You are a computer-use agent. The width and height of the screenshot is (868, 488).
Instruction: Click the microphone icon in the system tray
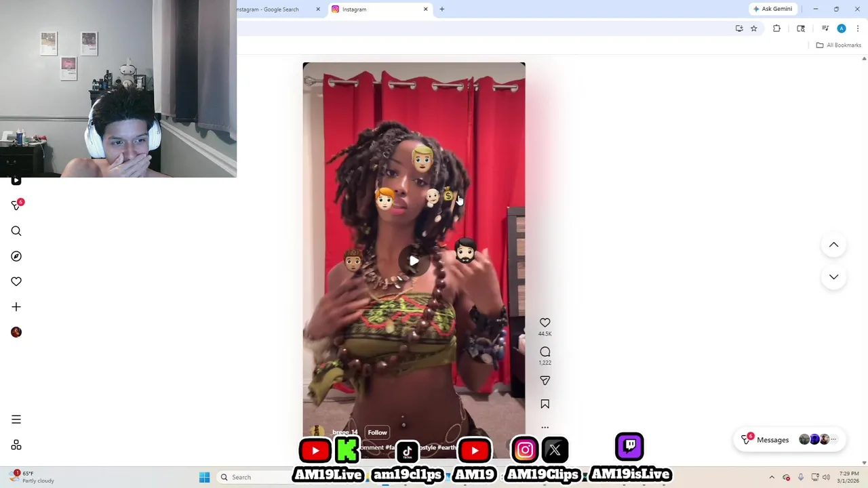tap(801, 477)
